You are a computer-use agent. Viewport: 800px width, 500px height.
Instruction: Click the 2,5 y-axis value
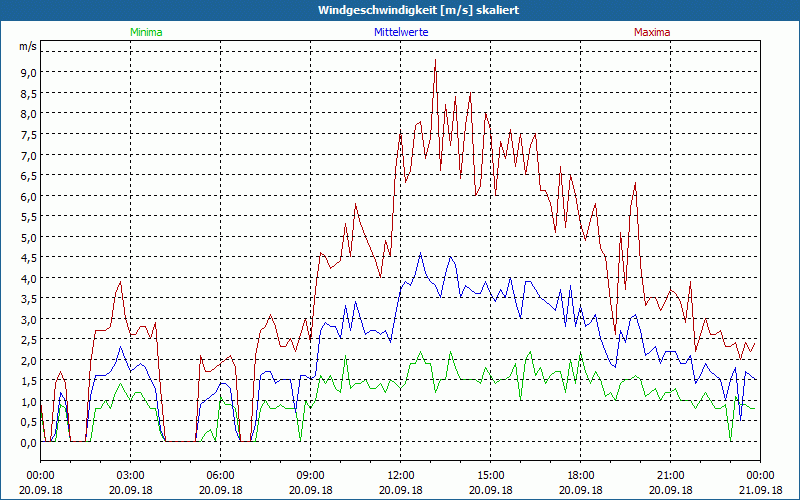pos(29,340)
